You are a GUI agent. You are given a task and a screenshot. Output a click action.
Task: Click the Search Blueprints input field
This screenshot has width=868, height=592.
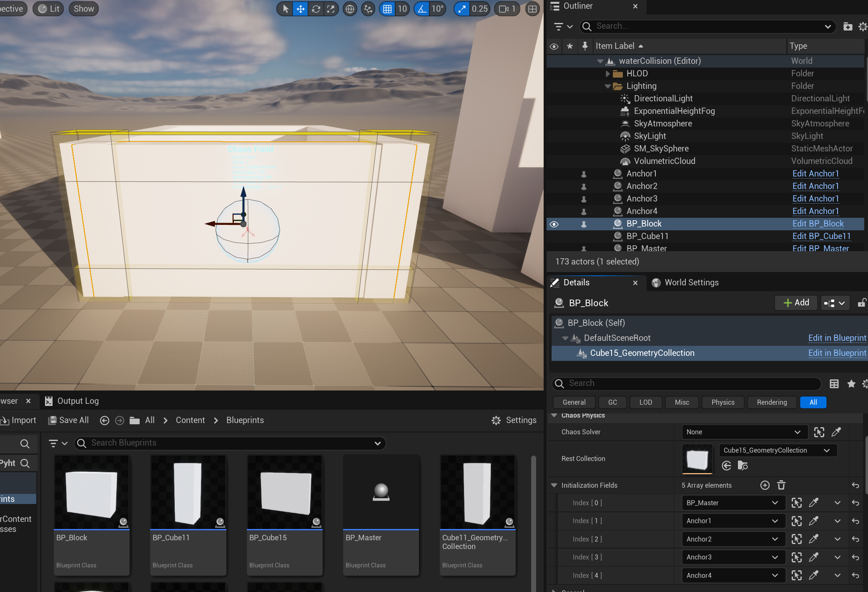229,443
